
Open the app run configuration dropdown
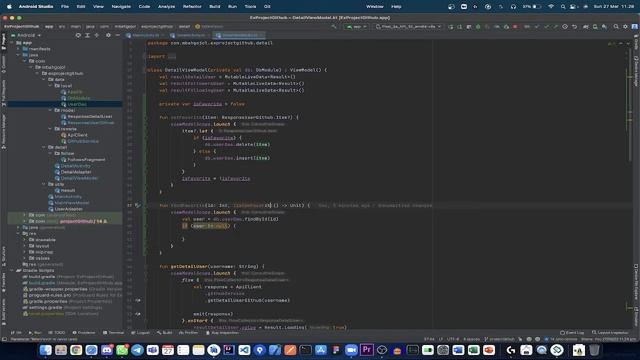pyautogui.click(x=357, y=27)
